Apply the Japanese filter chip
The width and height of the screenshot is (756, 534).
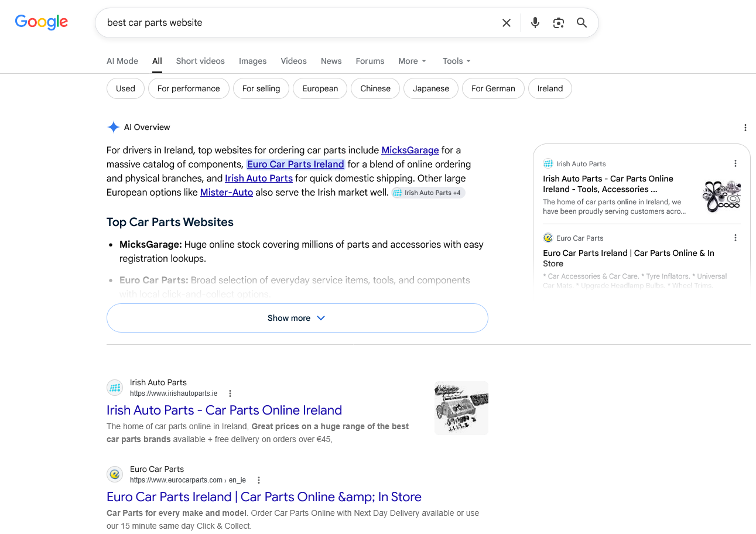point(431,88)
